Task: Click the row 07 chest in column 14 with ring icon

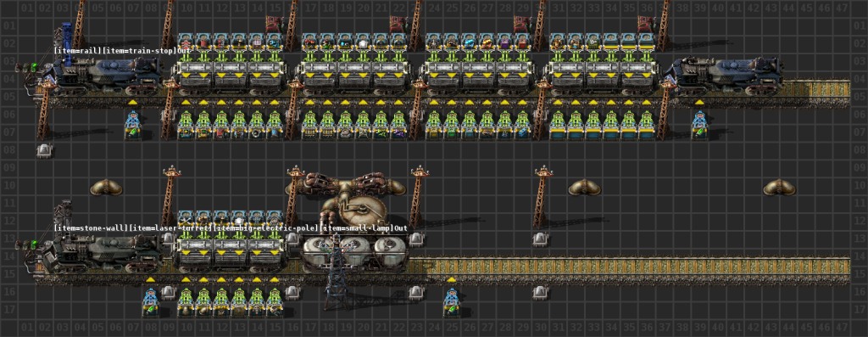Action: (257, 133)
